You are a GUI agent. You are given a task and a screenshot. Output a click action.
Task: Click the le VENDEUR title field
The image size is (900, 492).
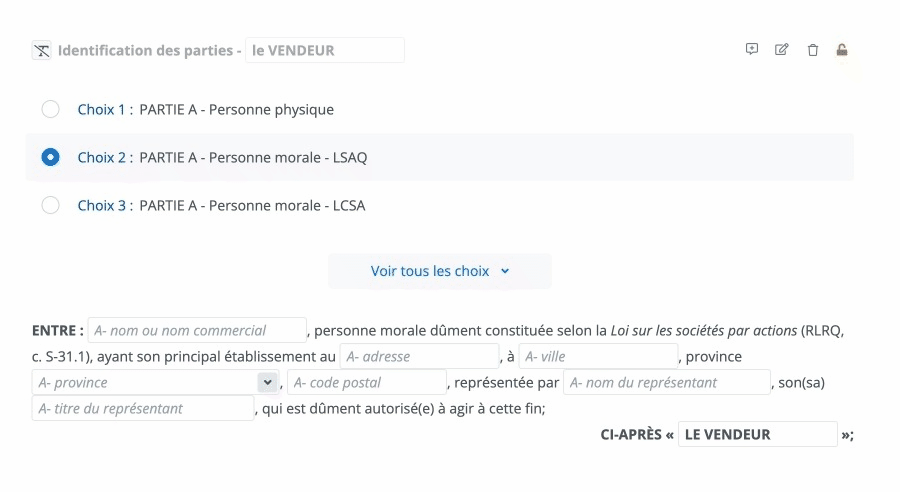tap(324, 50)
